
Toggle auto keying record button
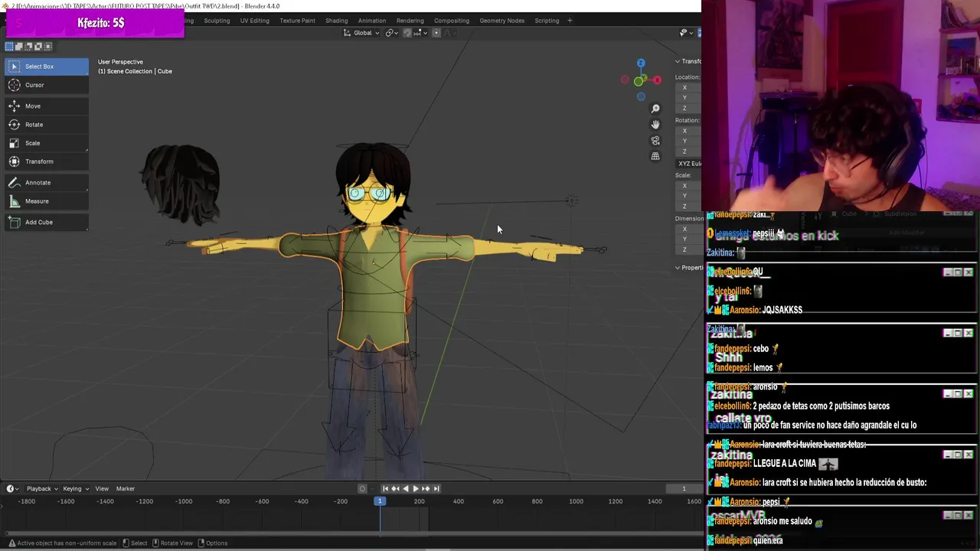pyautogui.click(x=363, y=488)
